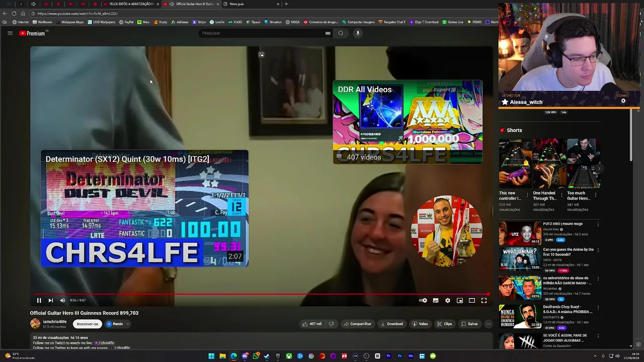644x362 pixels.
Task: Pause the video with the pause button
Action: pyautogui.click(x=39, y=301)
